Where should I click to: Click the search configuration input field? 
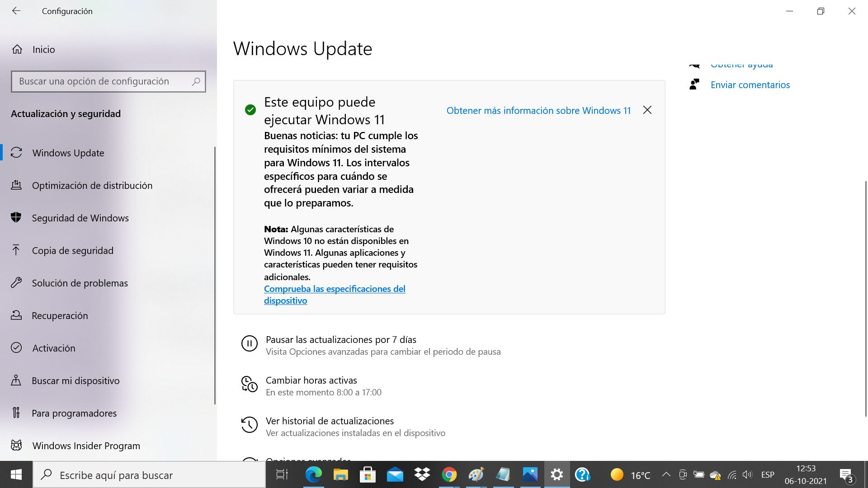click(108, 81)
